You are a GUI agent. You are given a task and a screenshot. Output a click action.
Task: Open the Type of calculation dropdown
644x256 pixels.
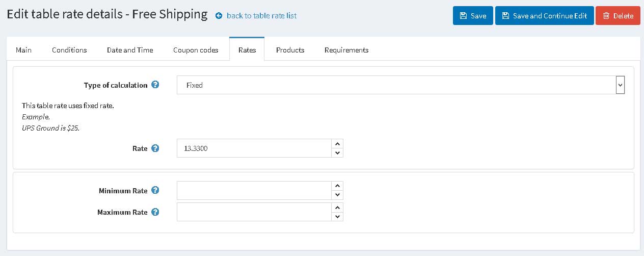[x=401, y=85]
